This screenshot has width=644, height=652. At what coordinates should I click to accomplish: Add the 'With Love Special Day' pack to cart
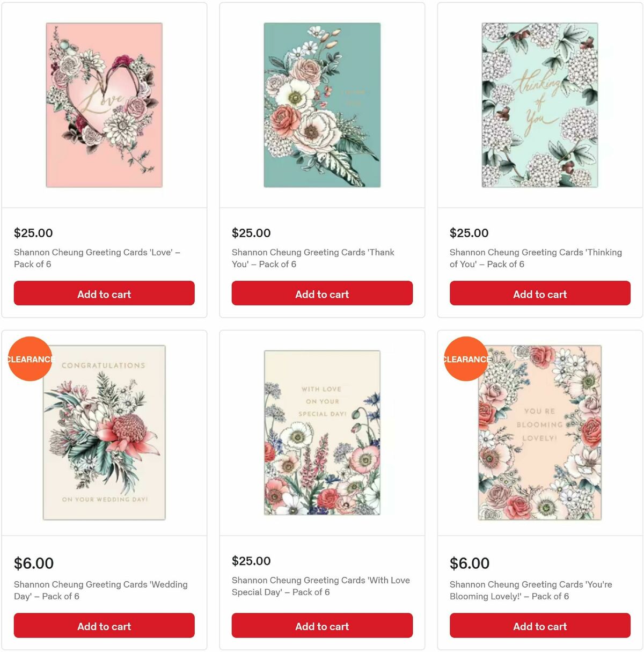pyautogui.click(x=322, y=626)
